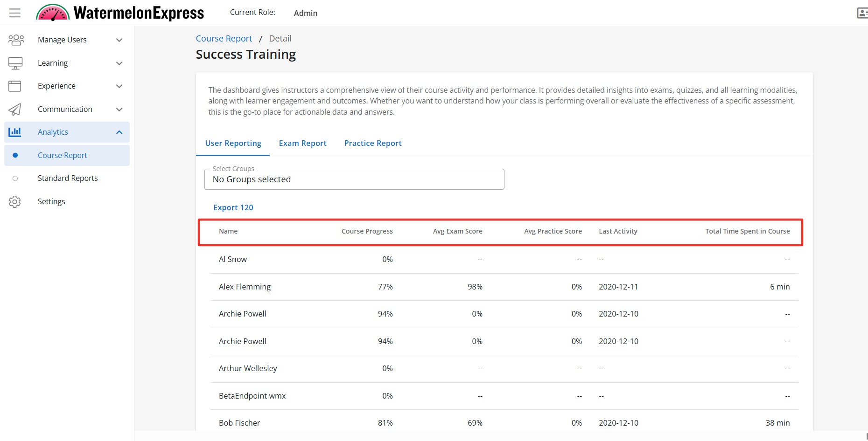868x441 pixels.
Task: Click the Learning monitor icon
Action: [15, 63]
